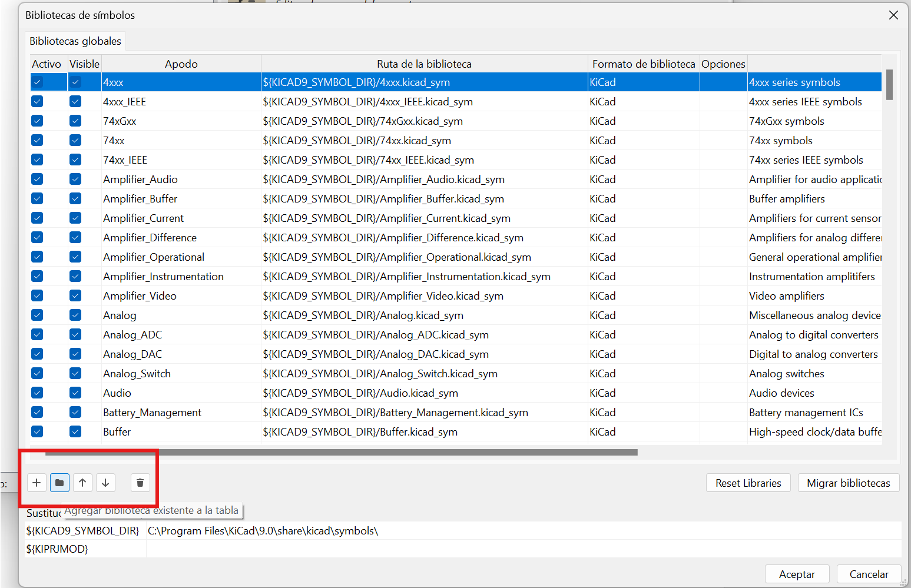
Task: Confirm with the Aceptar button
Action: point(797,574)
